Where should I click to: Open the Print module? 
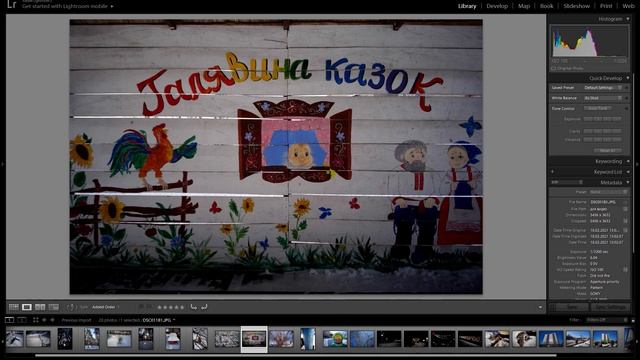[606, 6]
